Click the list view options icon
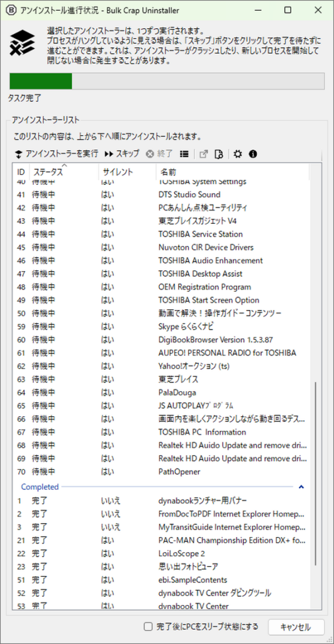Screen dimensions: 334x644 point(184,154)
